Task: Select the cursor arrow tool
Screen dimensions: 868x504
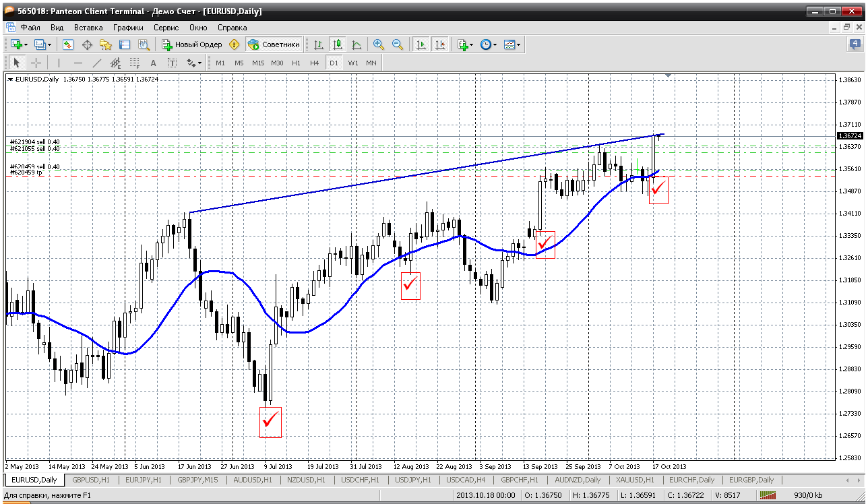Action: pyautogui.click(x=17, y=63)
